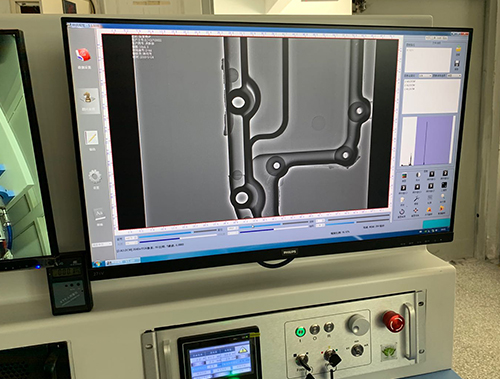Click the open folder icon in right panel
This screenshot has width=500, height=379.
459,49
